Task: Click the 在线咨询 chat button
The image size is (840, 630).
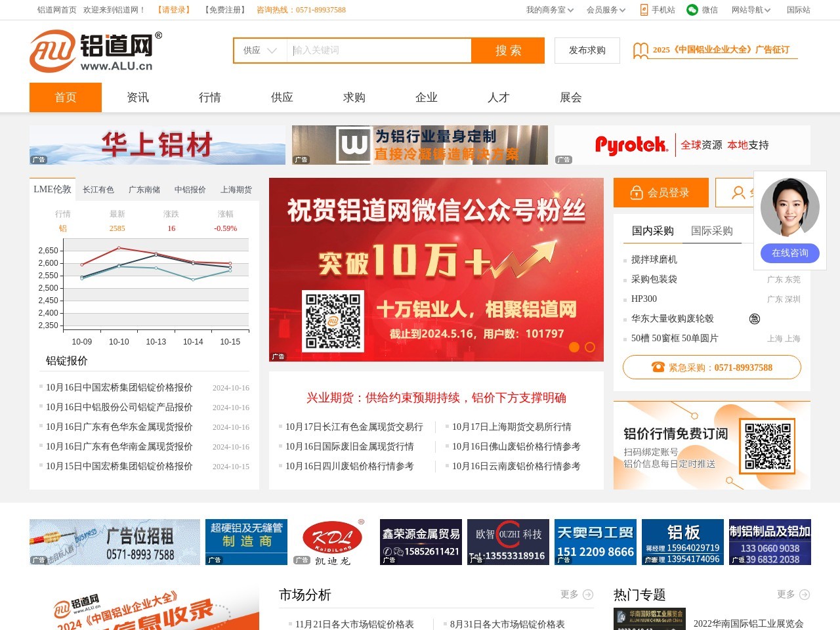Action: (789, 253)
